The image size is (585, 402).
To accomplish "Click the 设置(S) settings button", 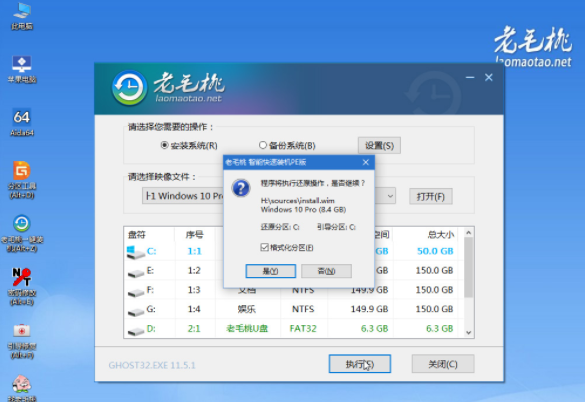I will pyautogui.click(x=379, y=145).
